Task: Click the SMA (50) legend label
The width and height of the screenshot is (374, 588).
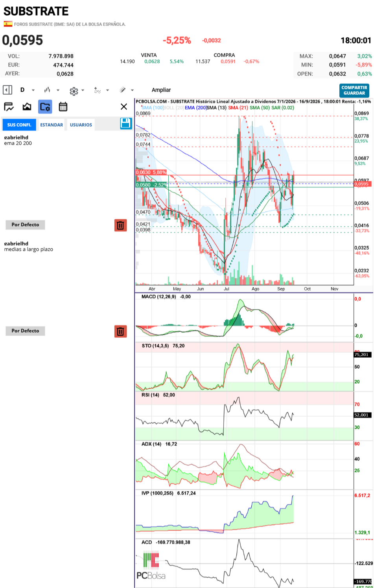Action: (x=260, y=108)
